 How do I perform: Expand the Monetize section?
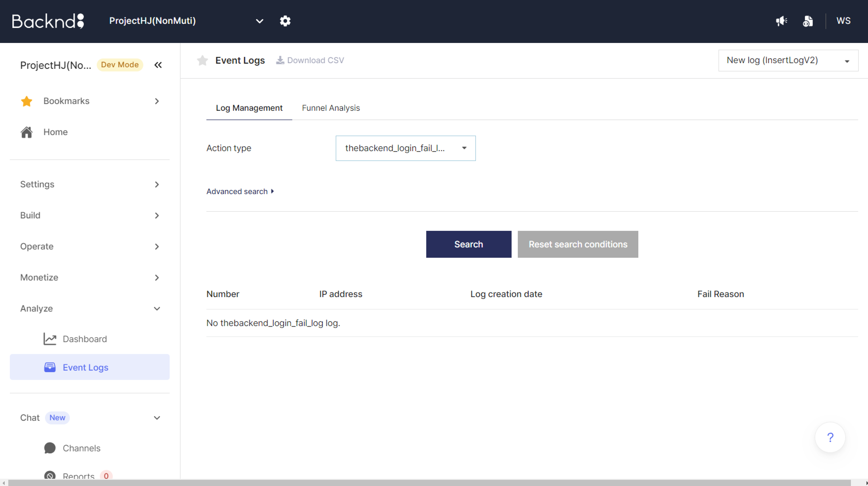click(x=90, y=277)
